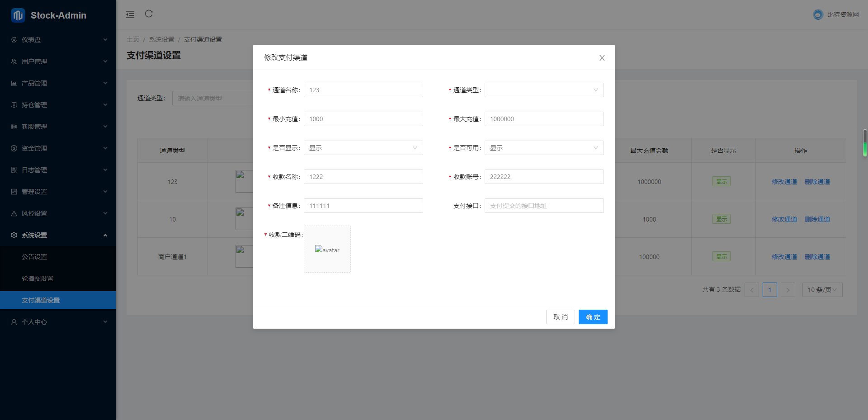Open the 10条/页 page size selector

[822, 290]
